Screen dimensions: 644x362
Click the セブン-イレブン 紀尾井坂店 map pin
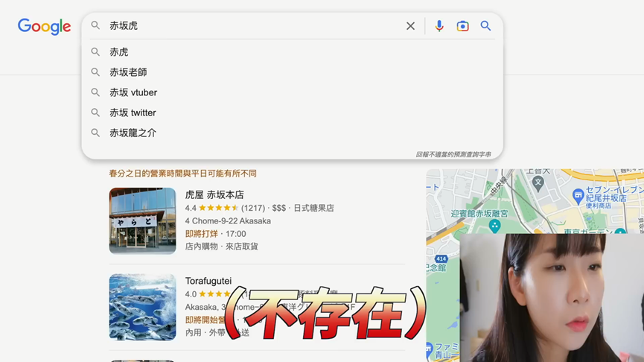pos(578,196)
